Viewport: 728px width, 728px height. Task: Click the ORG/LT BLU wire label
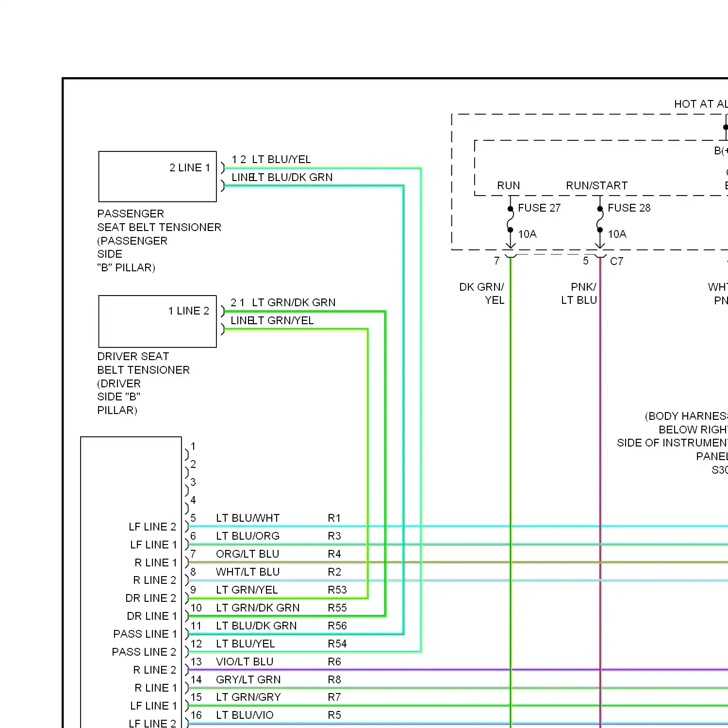248,554
